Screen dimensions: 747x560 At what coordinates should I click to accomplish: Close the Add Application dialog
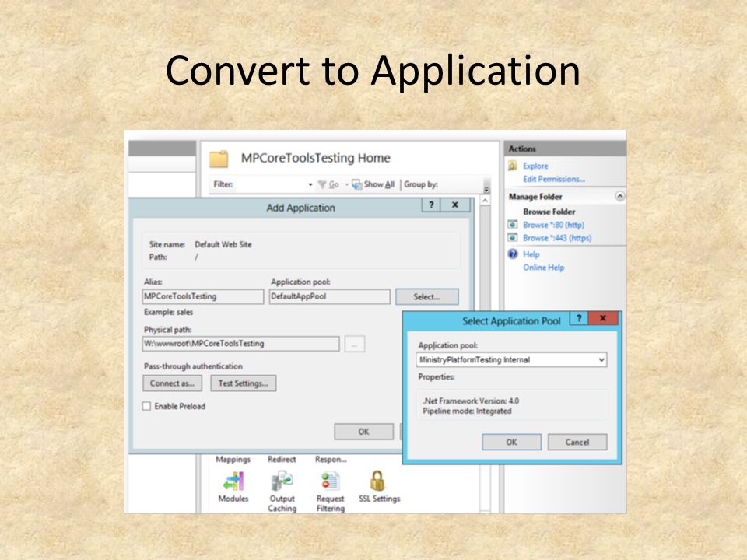pos(455,205)
